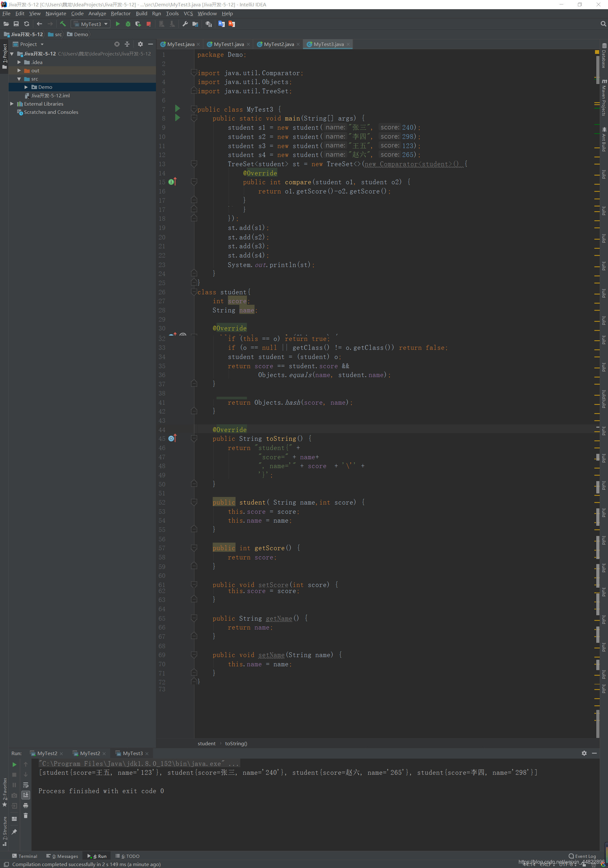Click the Demo breadcrumb in the navigation bar
The height and width of the screenshot is (868, 608).
[77, 34]
